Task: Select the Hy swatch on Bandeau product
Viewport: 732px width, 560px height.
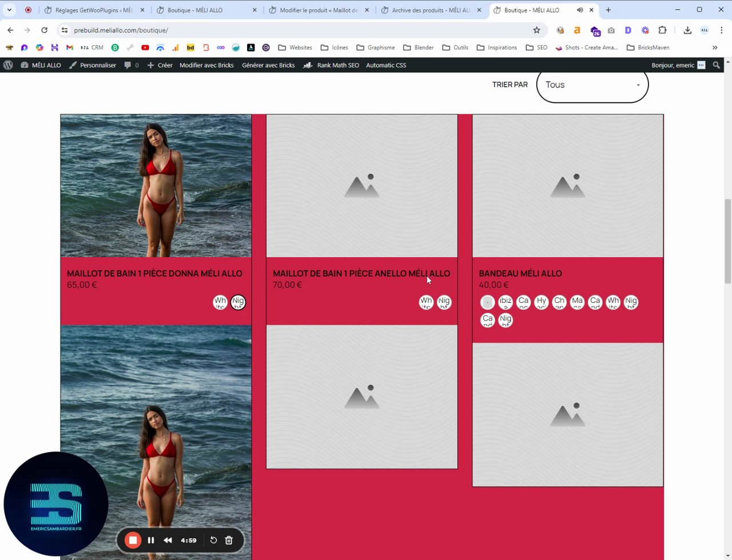Action: coord(541,302)
